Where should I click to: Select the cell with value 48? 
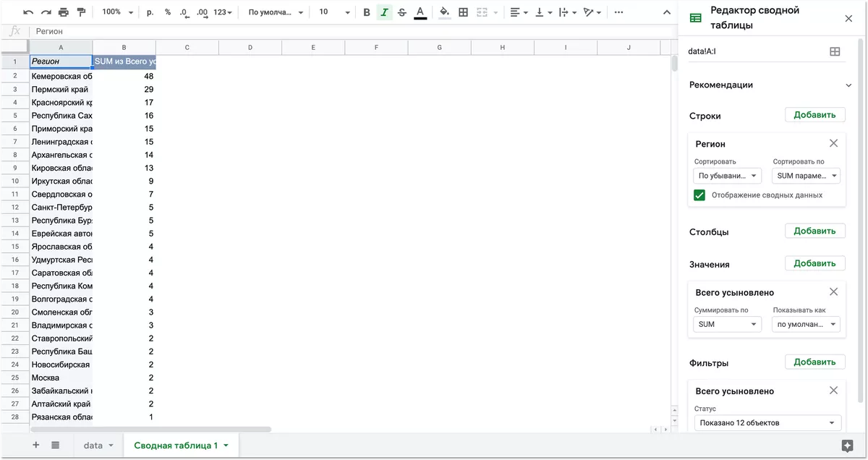124,76
